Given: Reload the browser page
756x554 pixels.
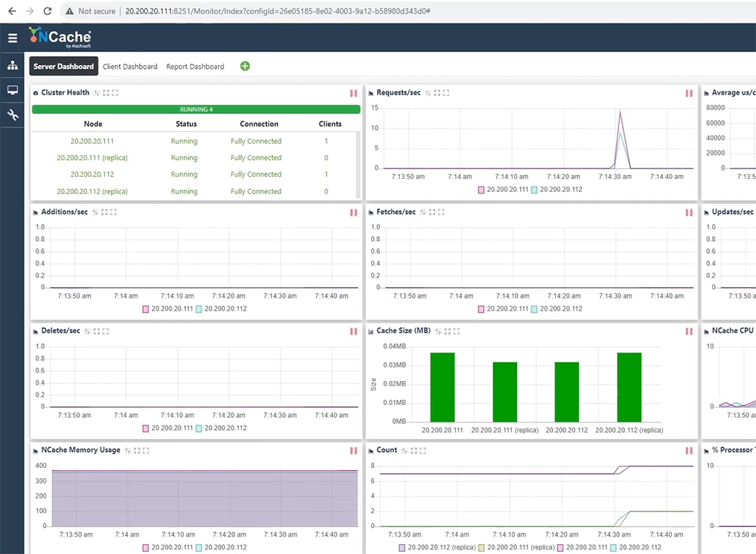Looking at the screenshot, I should [47, 11].
